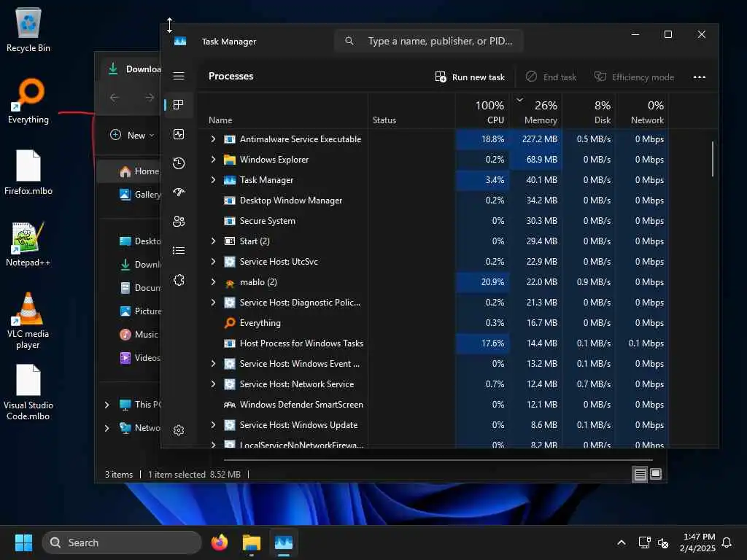Open Recycle Bin desktop icon
The height and width of the screenshot is (560, 747).
point(28,30)
